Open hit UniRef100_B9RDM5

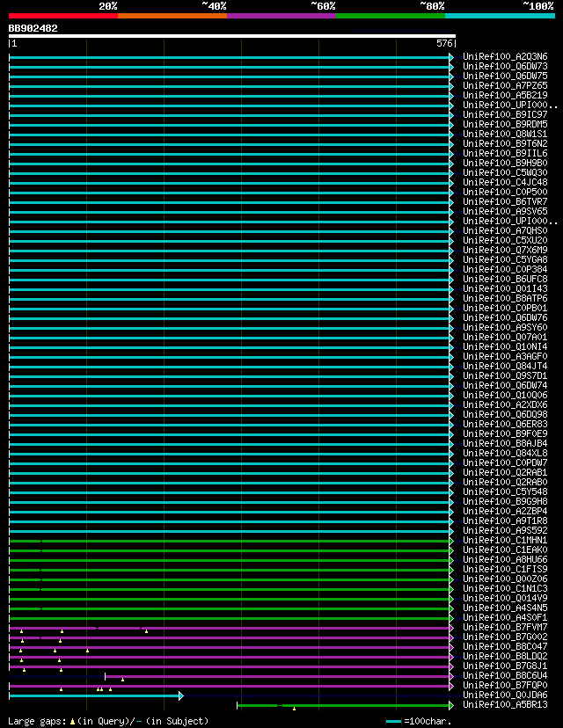(x=505, y=125)
